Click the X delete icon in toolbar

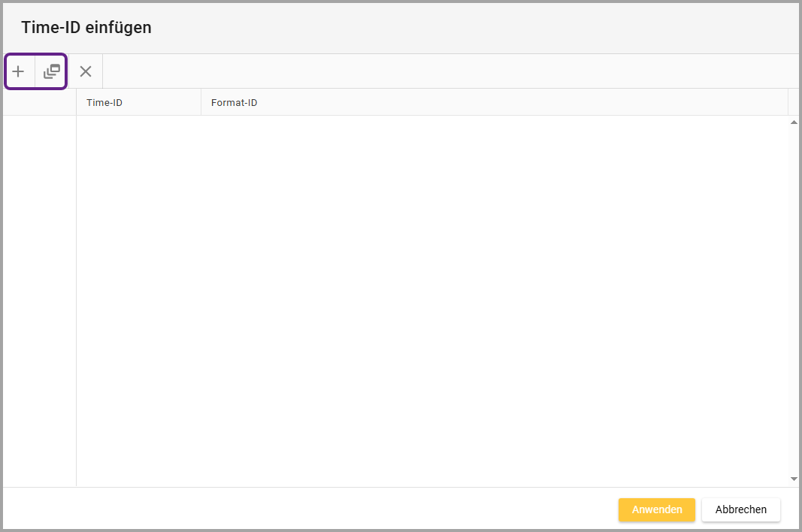click(86, 71)
